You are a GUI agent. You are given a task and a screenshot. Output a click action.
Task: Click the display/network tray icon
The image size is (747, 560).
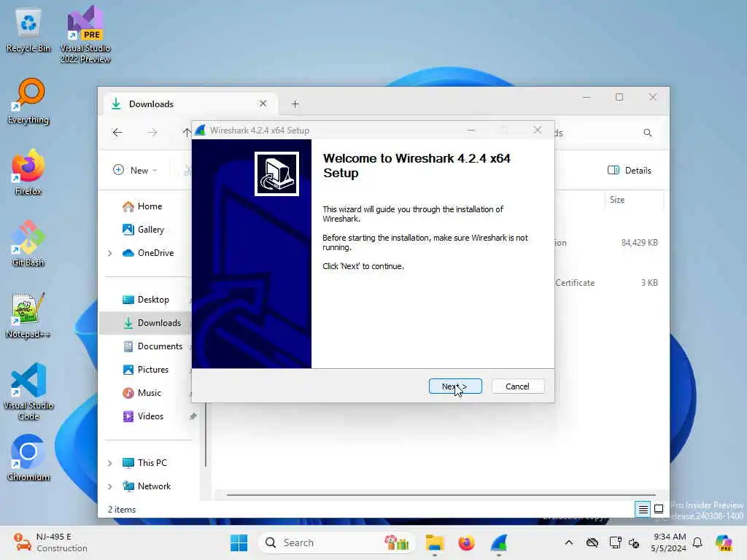[615, 542]
